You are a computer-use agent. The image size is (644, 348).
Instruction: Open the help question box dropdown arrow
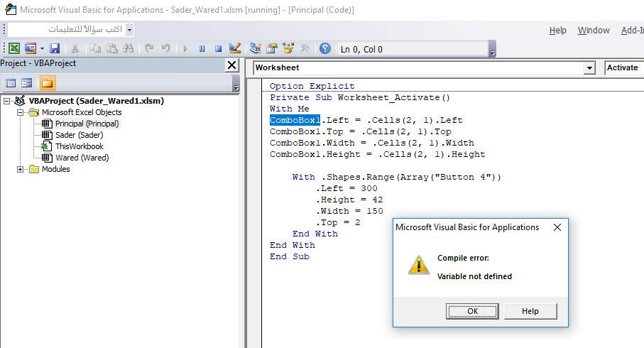coord(129,30)
